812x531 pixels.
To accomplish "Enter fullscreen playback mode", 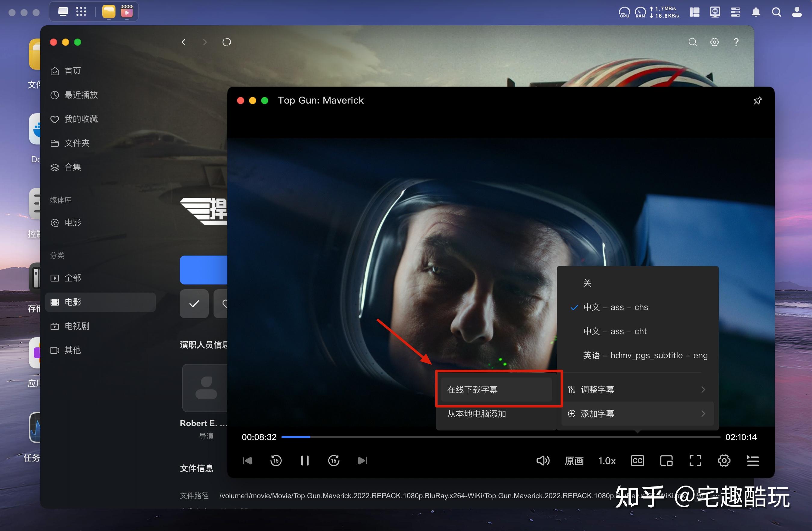I will pyautogui.click(x=695, y=461).
